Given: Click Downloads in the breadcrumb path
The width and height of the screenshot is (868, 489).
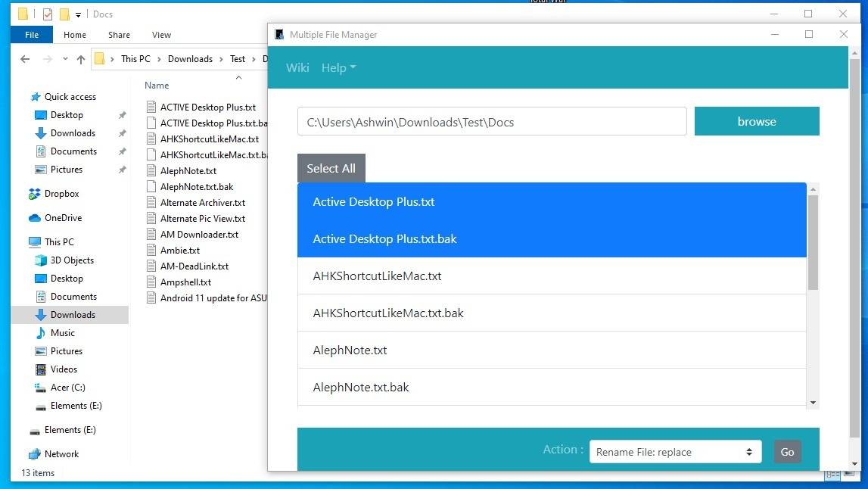Looking at the screenshot, I should coord(190,59).
